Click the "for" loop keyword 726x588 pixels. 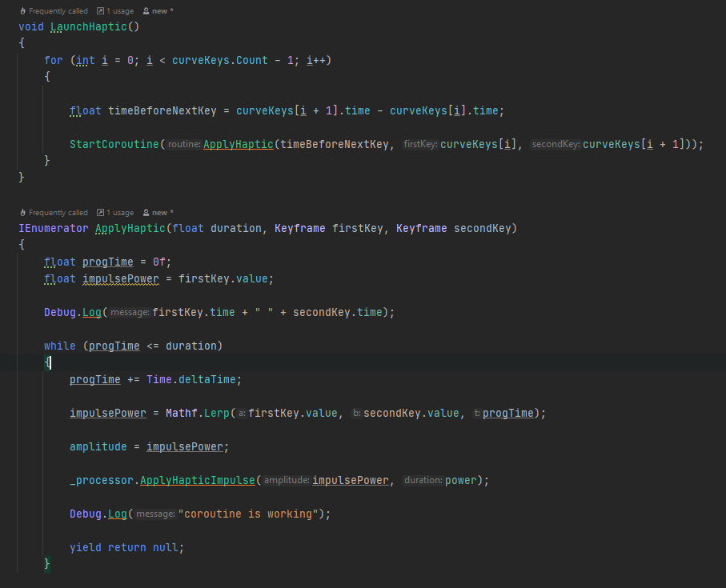point(54,61)
